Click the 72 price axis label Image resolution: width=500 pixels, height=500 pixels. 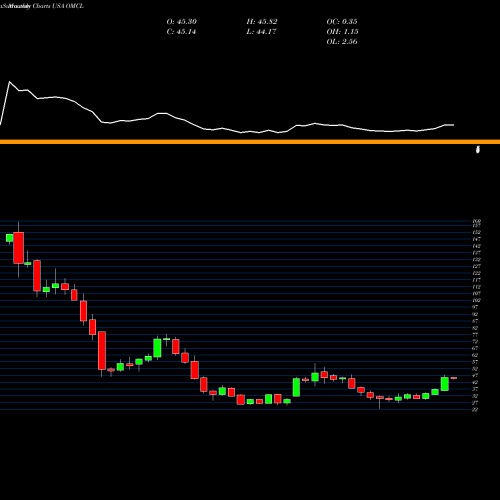tap(475, 341)
